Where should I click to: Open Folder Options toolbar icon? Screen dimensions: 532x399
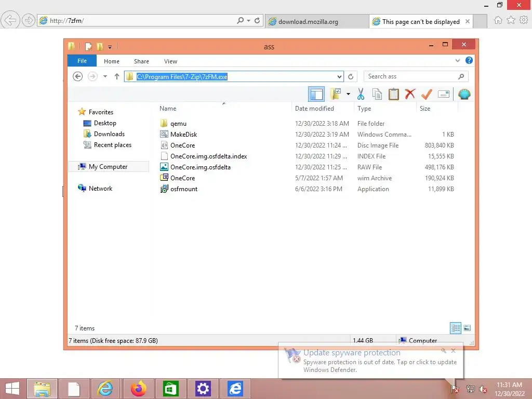point(336,94)
